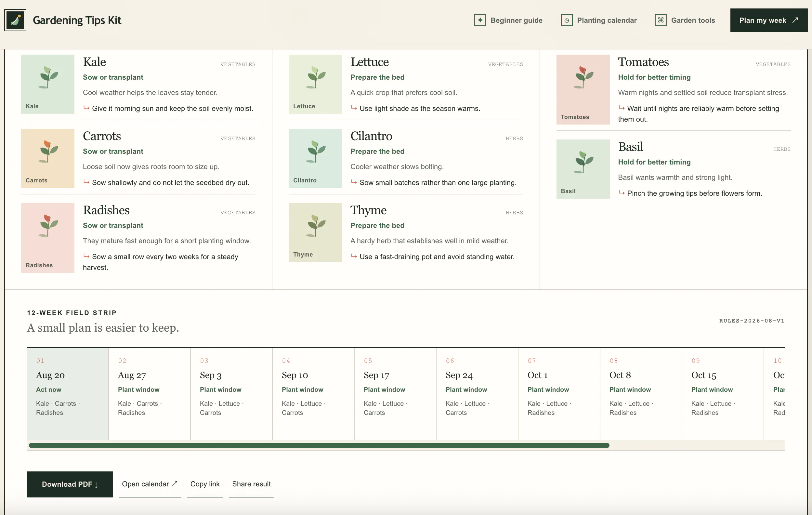This screenshot has height=515, width=812.
Task: Click the Beginner guide sparkle icon
Action: click(480, 20)
